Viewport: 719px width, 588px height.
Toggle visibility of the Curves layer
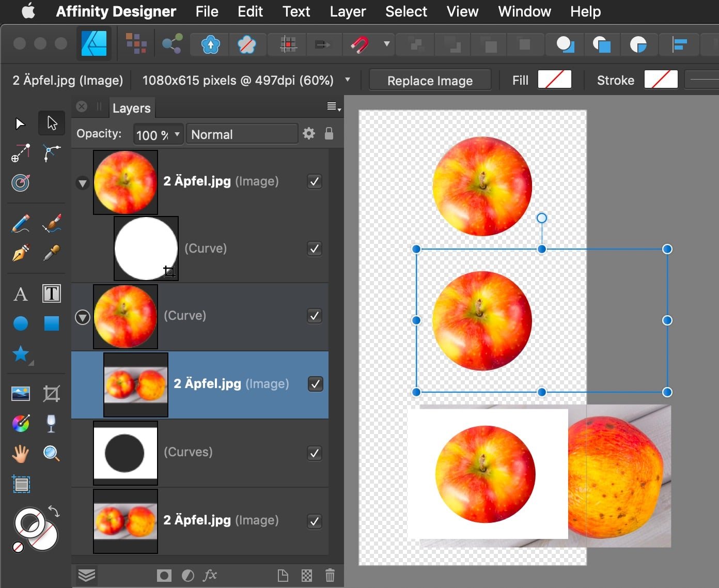(x=315, y=453)
